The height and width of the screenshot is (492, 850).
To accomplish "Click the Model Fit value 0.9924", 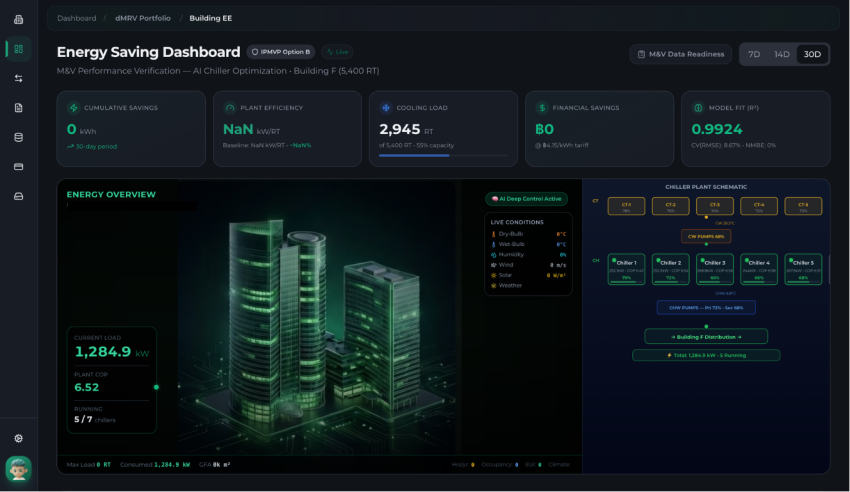I will click(x=717, y=130).
